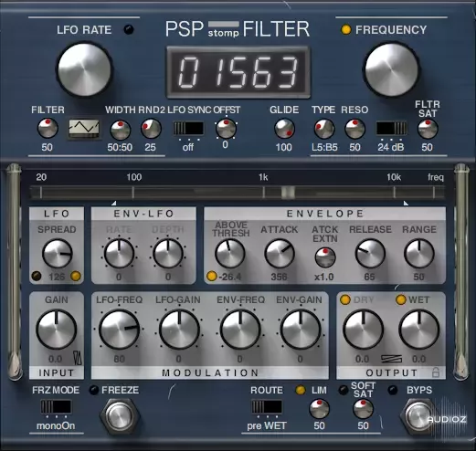
Task: Click the ENV-FREQ modulation knob
Action: click(240, 330)
